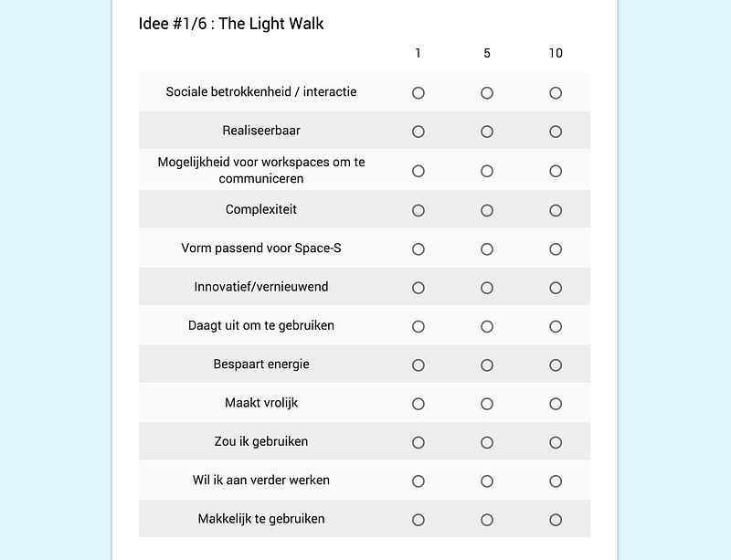Rate Bespaart energie as 10
Screen dimensions: 731x560
click(x=556, y=365)
